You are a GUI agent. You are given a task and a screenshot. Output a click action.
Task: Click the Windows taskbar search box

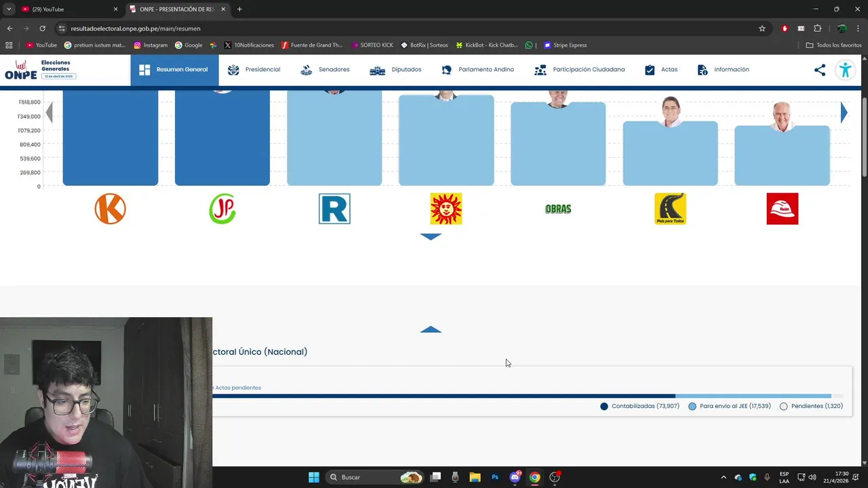click(375, 477)
